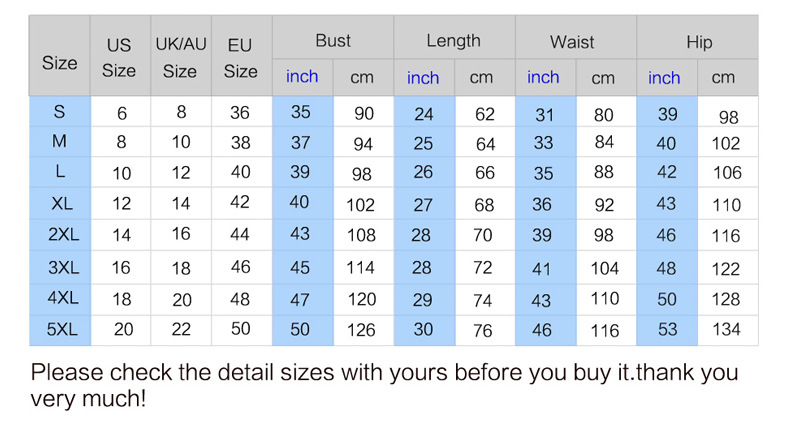Click the EU Size header cell
This screenshot has height=423, width=800.
tap(240, 58)
